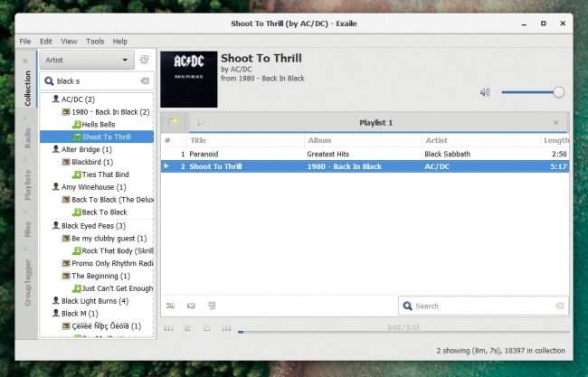The image size is (588, 377).
Task: Open the Help menu
Action: [x=120, y=42]
